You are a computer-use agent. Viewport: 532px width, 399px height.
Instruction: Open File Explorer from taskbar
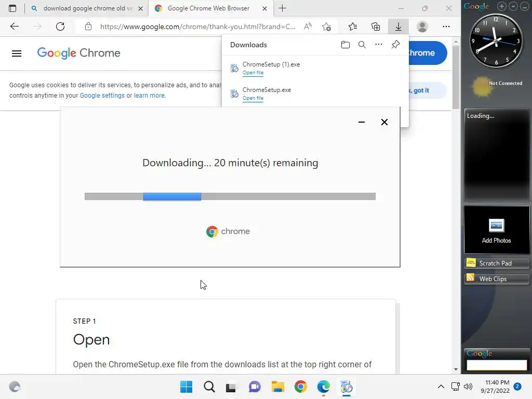[277, 387]
